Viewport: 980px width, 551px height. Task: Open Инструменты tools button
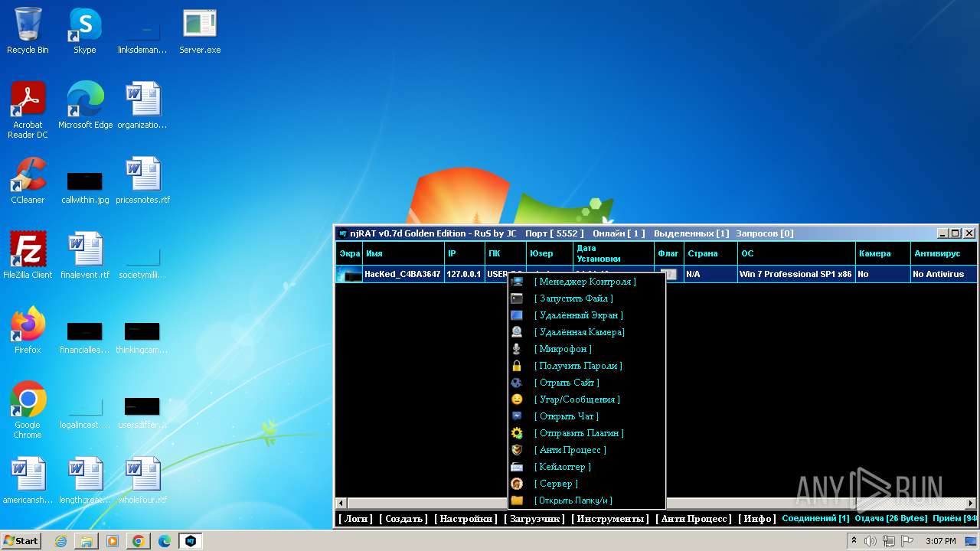tap(610, 519)
